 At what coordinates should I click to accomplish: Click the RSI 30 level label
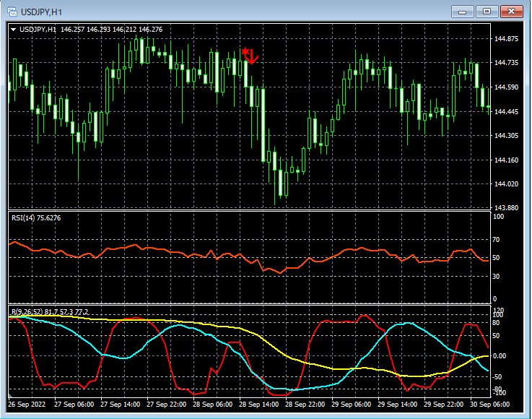(496, 277)
